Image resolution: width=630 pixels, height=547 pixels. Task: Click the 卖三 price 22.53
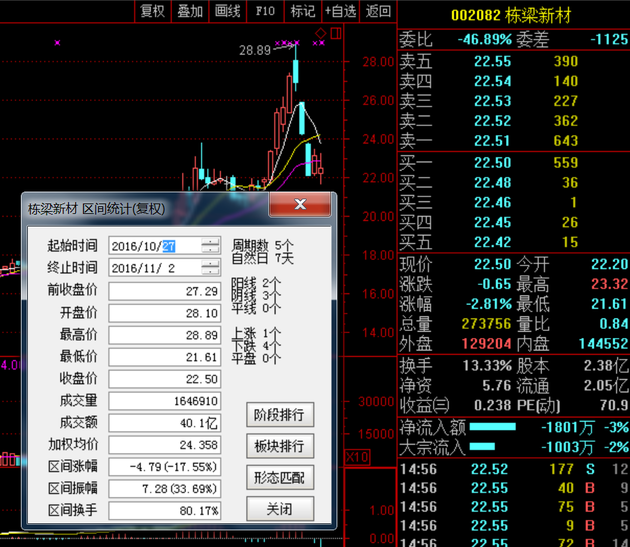[x=492, y=101]
